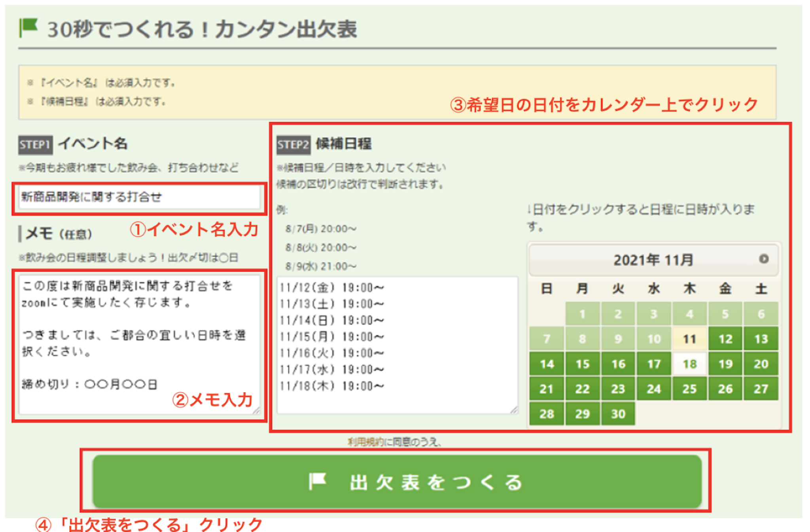Image resolution: width=810 pixels, height=532 pixels.
Task: Click today's date 11 in calendar
Action: (x=689, y=339)
